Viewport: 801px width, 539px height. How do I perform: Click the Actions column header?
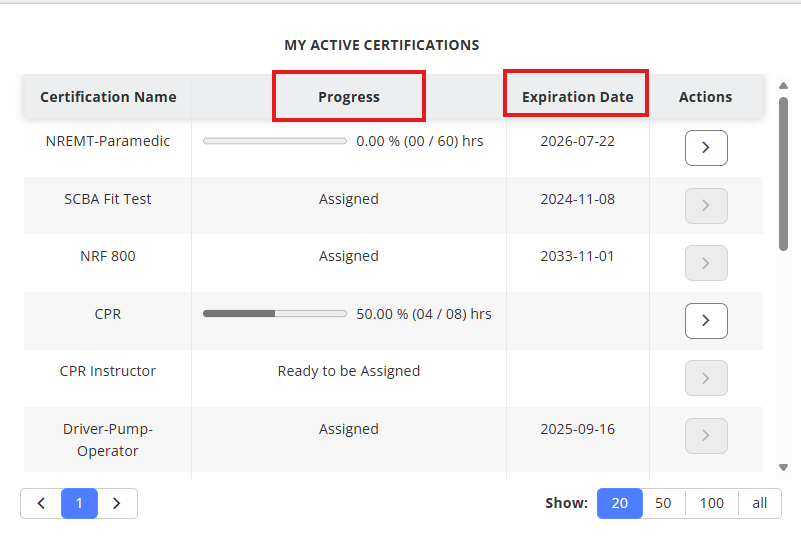(705, 97)
